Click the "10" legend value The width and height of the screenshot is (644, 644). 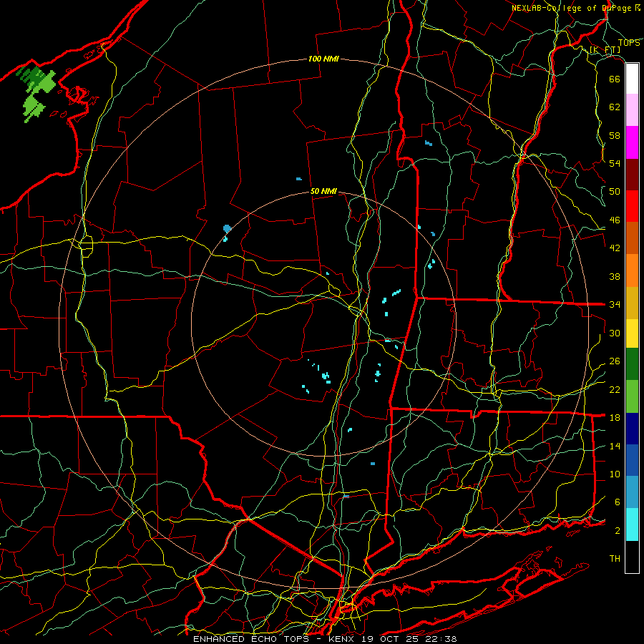coord(615,474)
